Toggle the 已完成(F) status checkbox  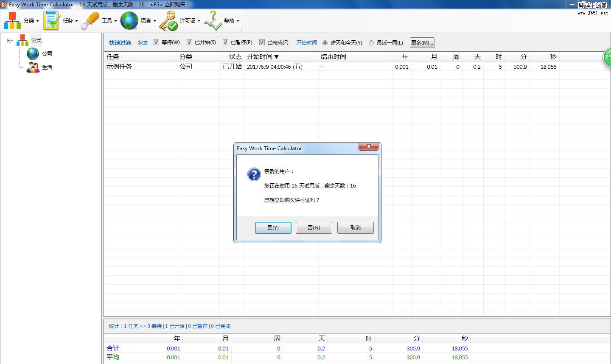point(262,42)
